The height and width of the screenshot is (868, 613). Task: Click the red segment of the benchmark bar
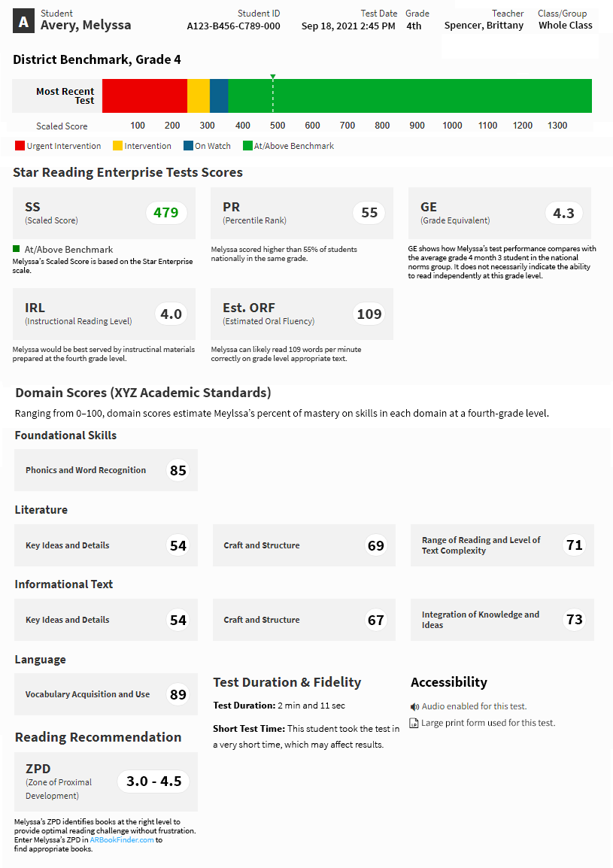tap(144, 96)
